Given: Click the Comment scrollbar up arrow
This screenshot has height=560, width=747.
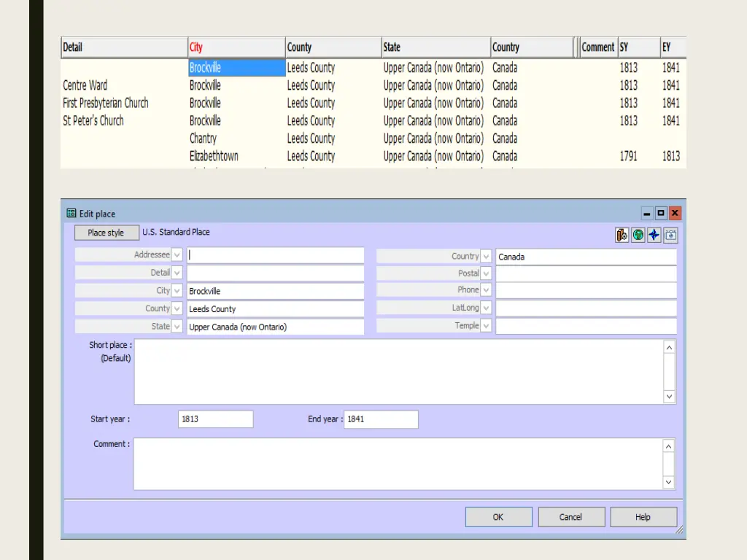Looking at the screenshot, I should click(669, 446).
